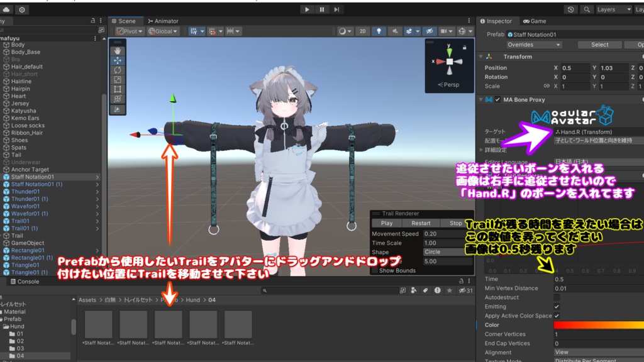This screenshot has height=362, width=644.
Task: Click the Step frame button
Action: 337,9
